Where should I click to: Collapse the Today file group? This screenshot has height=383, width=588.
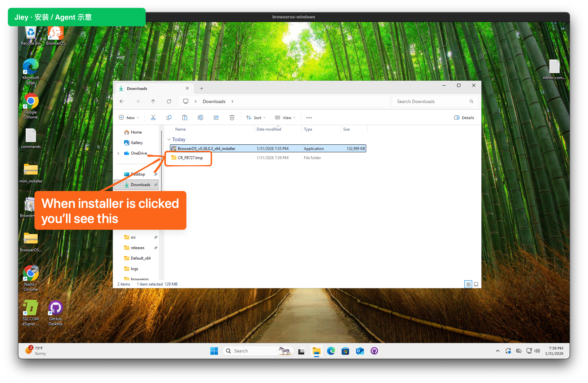169,139
